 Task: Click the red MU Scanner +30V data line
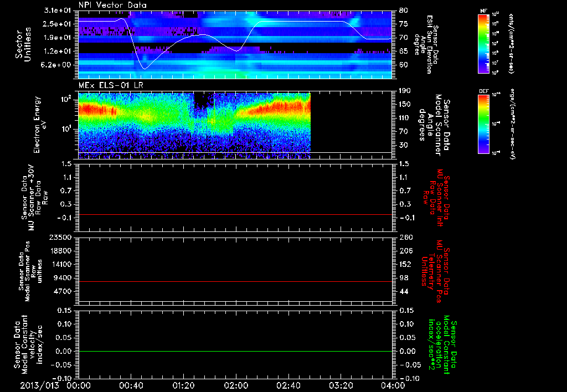[235, 214]
